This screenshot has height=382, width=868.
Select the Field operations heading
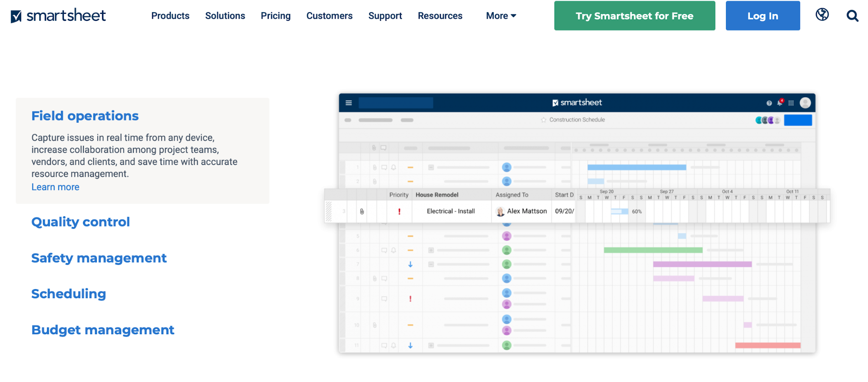pyautogui.click(x=85, y=116)
